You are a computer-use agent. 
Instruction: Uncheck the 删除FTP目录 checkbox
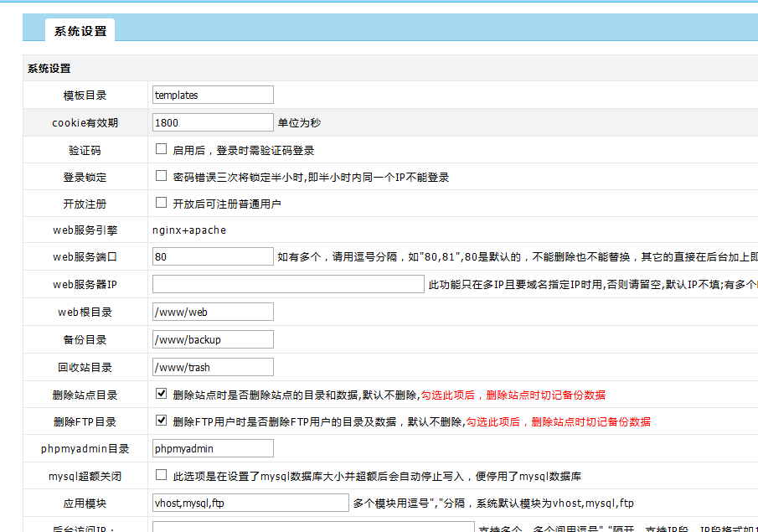[x=162, y=421]
